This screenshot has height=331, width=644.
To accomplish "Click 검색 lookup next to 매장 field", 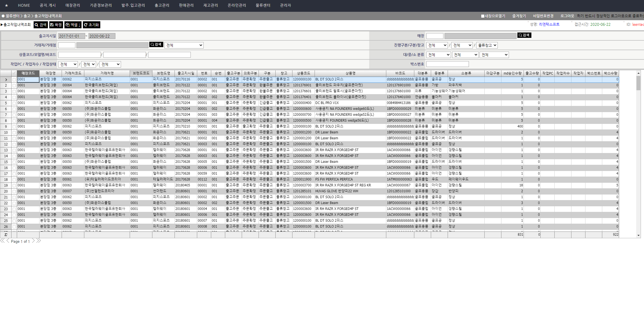I will [524, 35].
